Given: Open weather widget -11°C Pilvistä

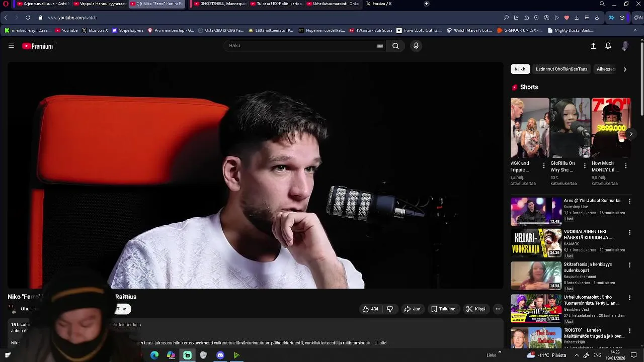Looking at the screenshot, I should click(x=546, y=355).
